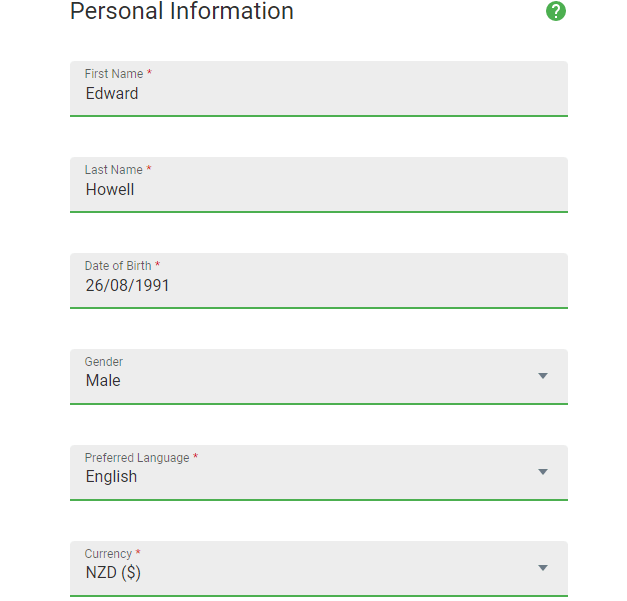Focus the Date of Birth field
627x601 pixels.
coord(319,281)
